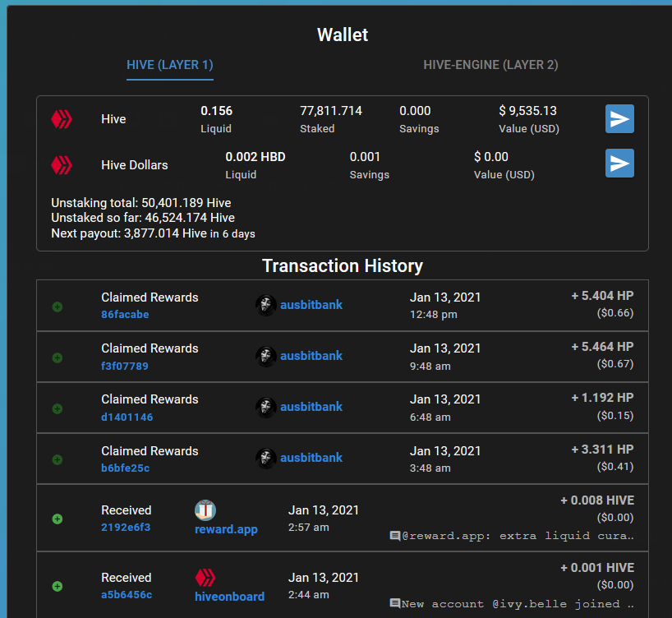This screenshot has width=672, height=618.
Task: Click the red Hive logo beside Hive
Action: pyautogui.click(x=62, y=119)
